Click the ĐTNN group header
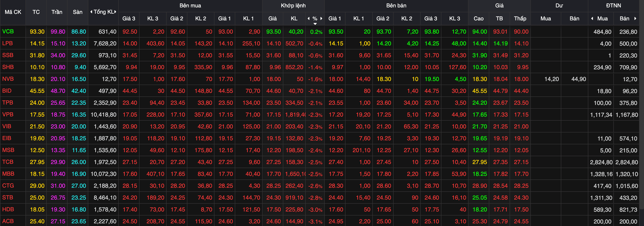The image size is (644, 226). pos(614,6)
